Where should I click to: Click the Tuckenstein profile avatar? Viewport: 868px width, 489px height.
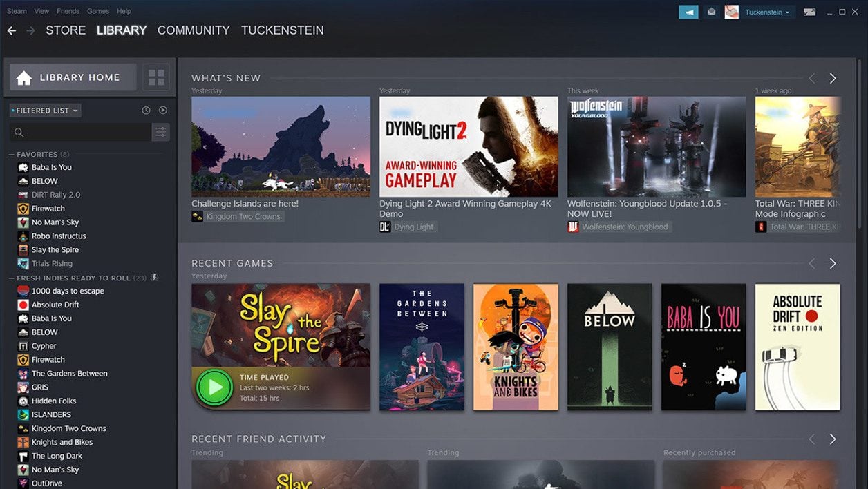(732, 12)
